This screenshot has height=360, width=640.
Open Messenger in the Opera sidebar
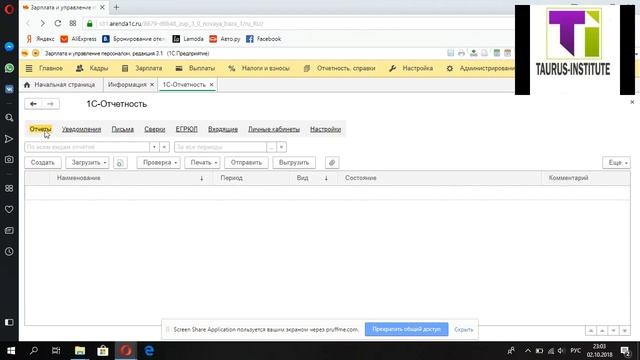[x=9, y=47]
